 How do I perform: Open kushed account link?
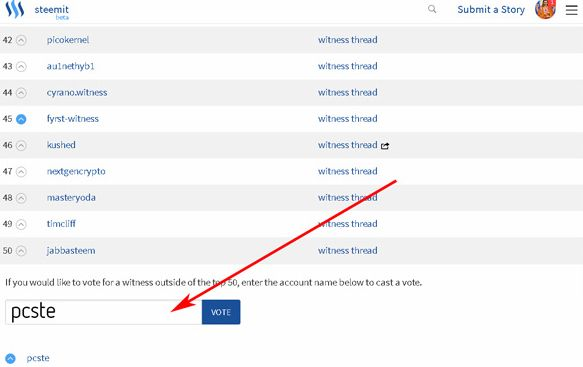click(x=61, y=145)
